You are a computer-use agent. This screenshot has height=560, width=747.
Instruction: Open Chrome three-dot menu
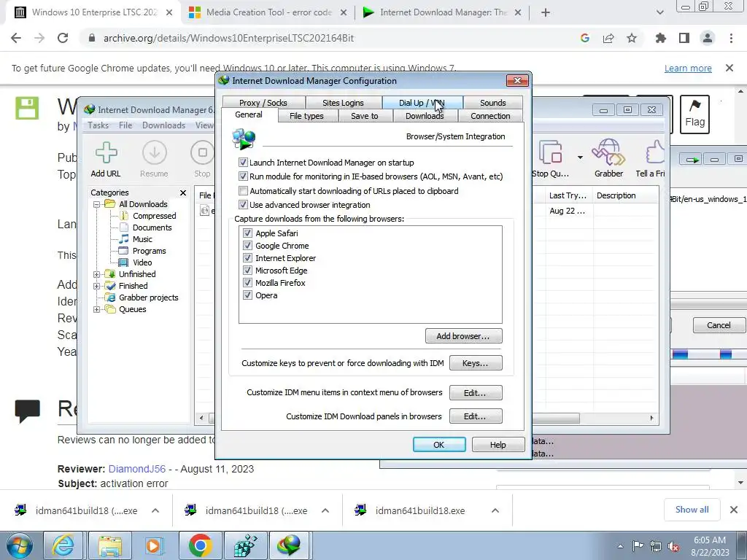pos(731,38)
